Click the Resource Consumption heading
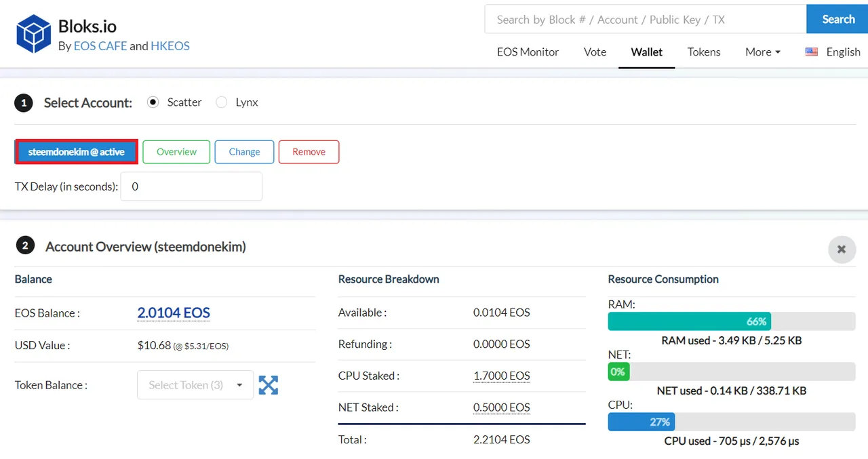This screenshot has width=868, height=459. pyautogui.click(x=663, y=279)
